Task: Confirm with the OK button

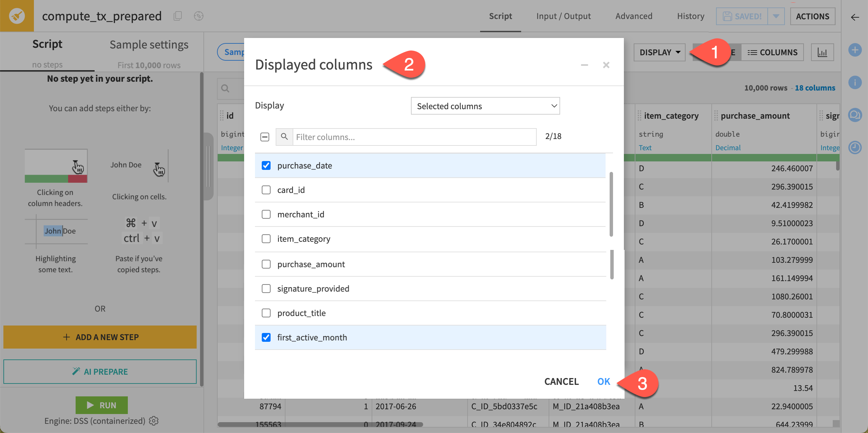Action: click(x=604, y=381)
